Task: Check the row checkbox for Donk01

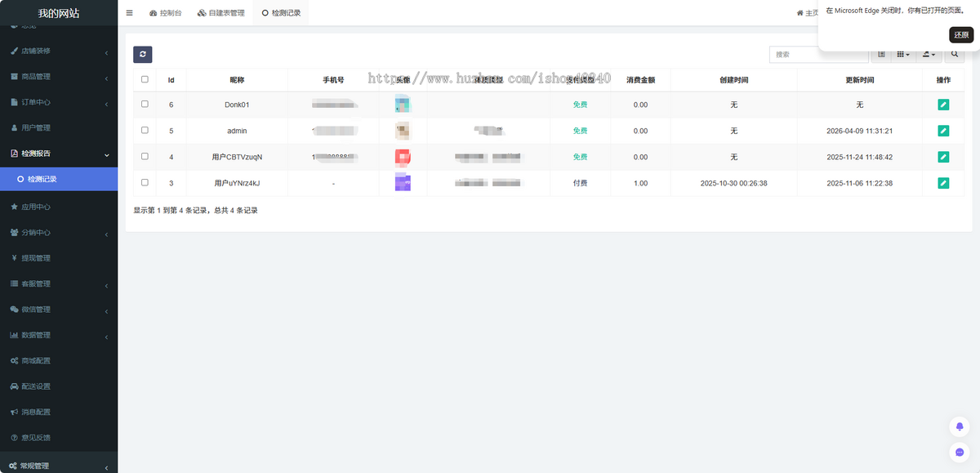Action: (x=145, y=104)
